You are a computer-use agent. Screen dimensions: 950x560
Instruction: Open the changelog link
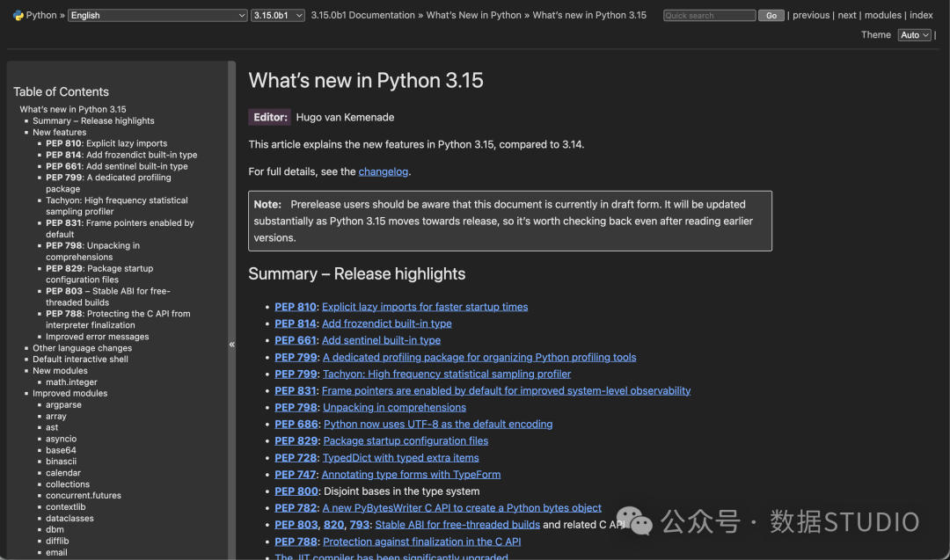384,172
